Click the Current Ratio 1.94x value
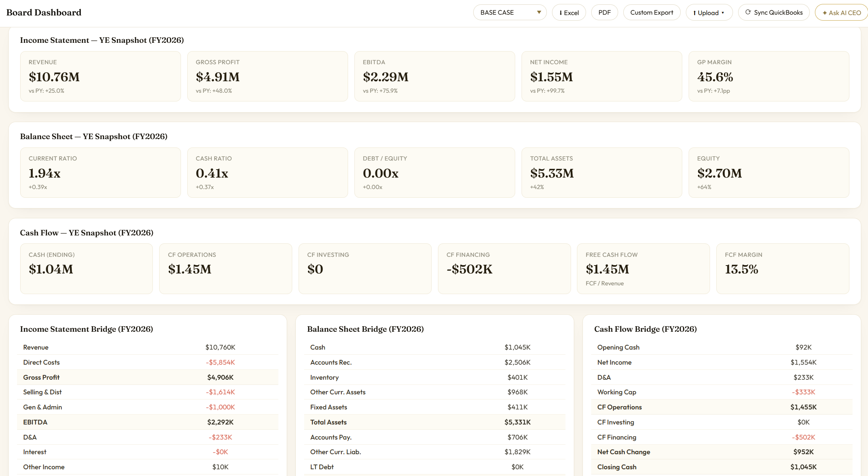This screenshot has height=476, width=868. 44,173
